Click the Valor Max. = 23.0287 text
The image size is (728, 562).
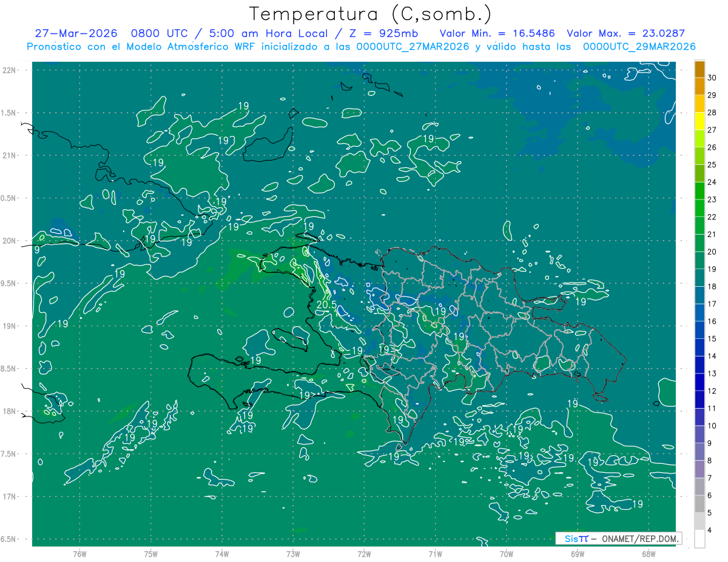click(x=625, y=33)
